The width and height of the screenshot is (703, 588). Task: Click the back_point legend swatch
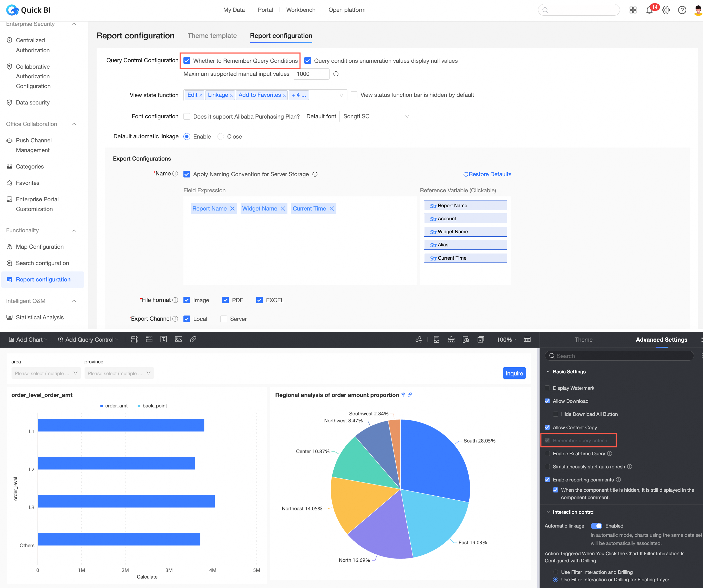[139, 406]
